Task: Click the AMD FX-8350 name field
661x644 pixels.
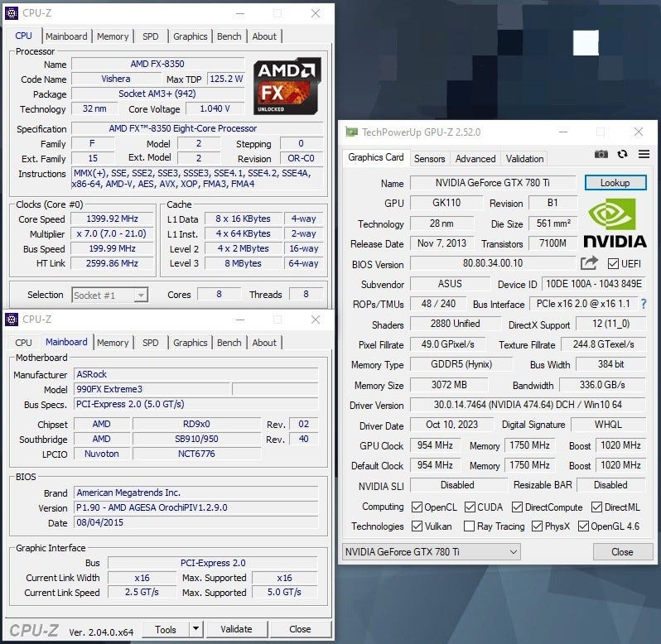Action: (157, 64)
